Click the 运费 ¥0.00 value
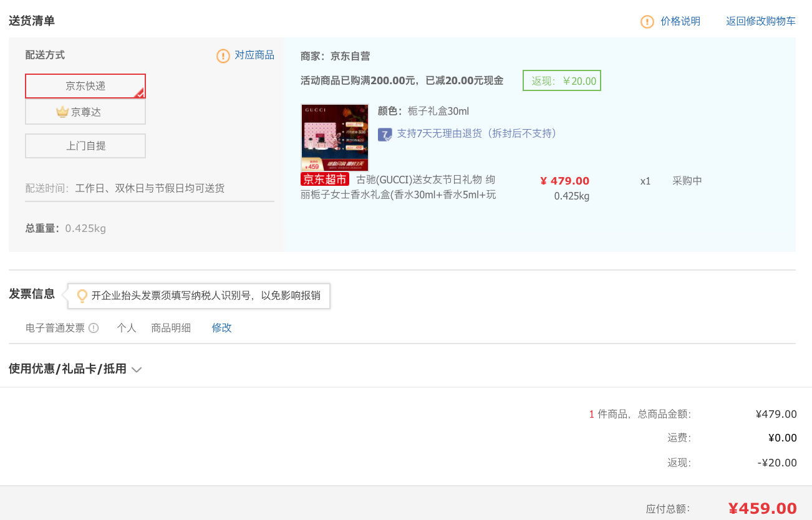 click(x=782, y=438)
